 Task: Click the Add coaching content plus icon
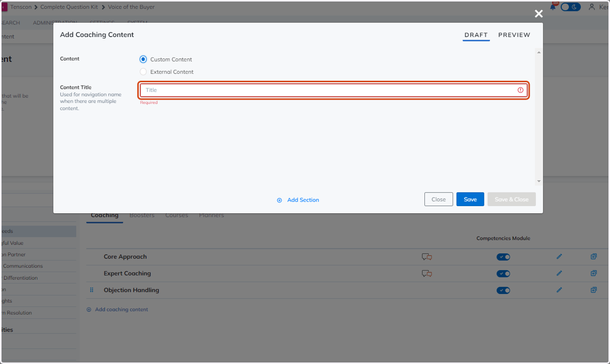[89, 310]
